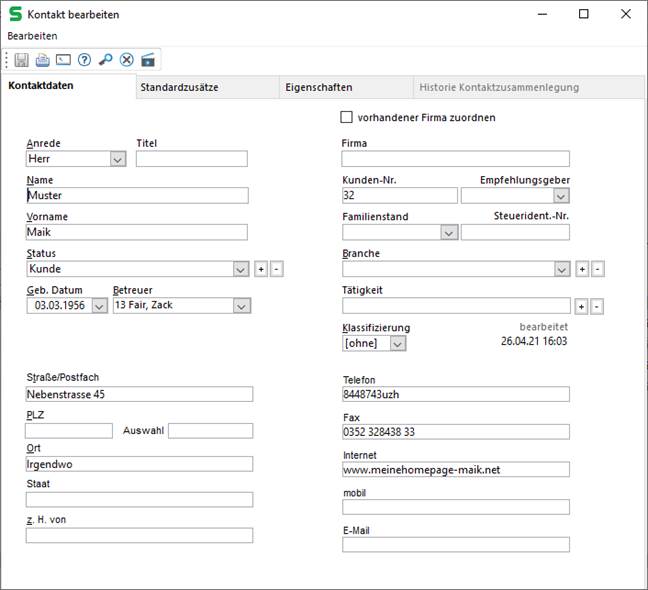The image size is (648, 590).
Task: Click the help question mark icon
Action: click(85, 60)
